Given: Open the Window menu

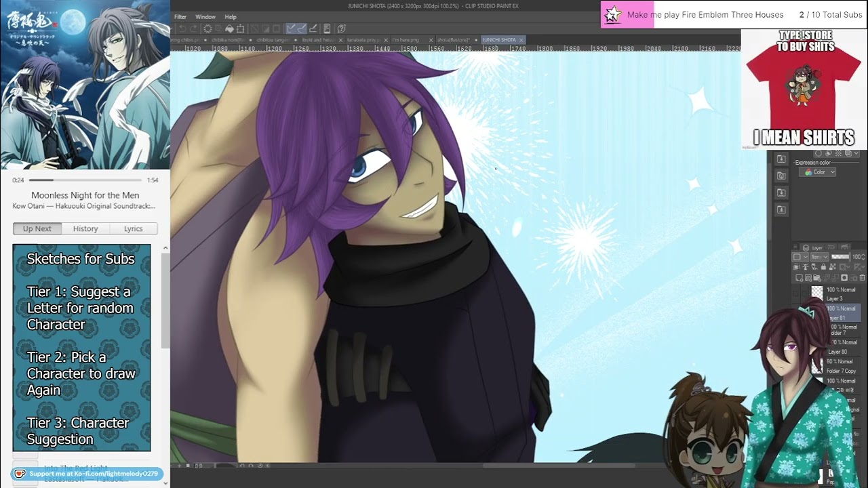Looking at the screenshot, I should [x=205, y=16].
